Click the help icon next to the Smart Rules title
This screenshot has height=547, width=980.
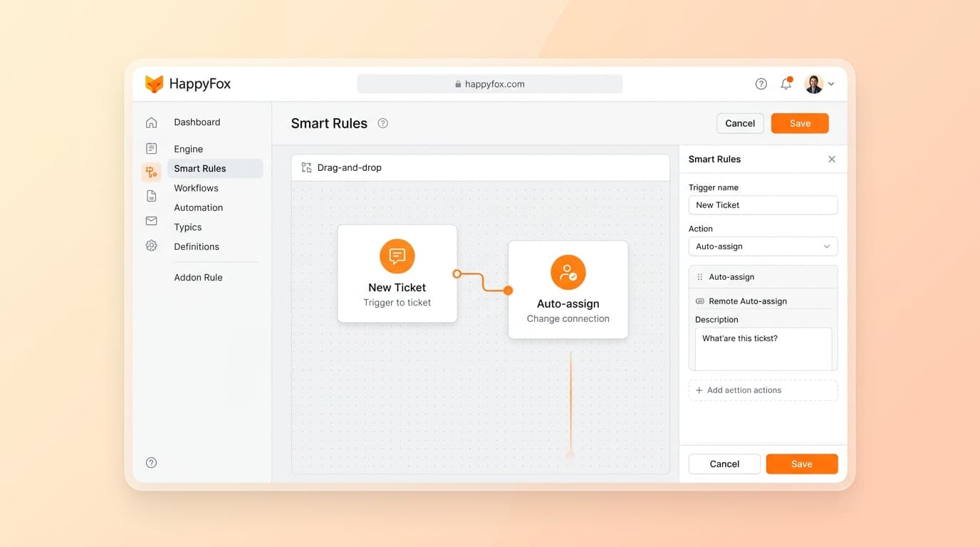[382, 123]
